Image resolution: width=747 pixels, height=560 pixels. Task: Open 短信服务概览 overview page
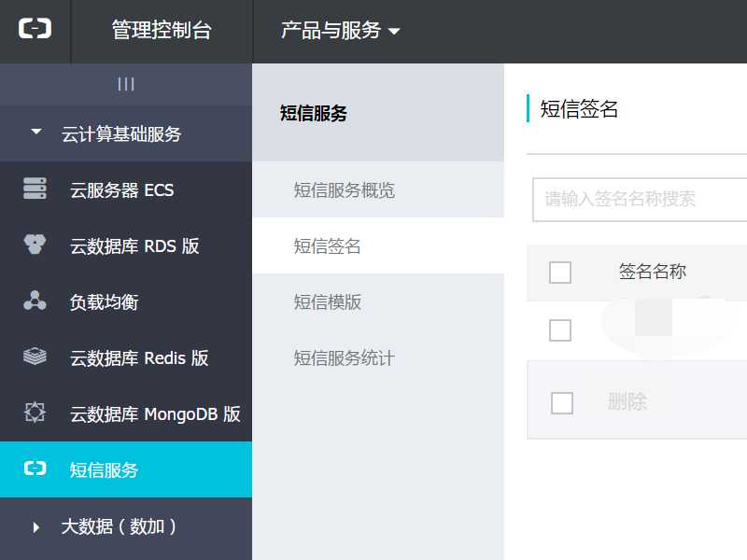tap(345, 190)
